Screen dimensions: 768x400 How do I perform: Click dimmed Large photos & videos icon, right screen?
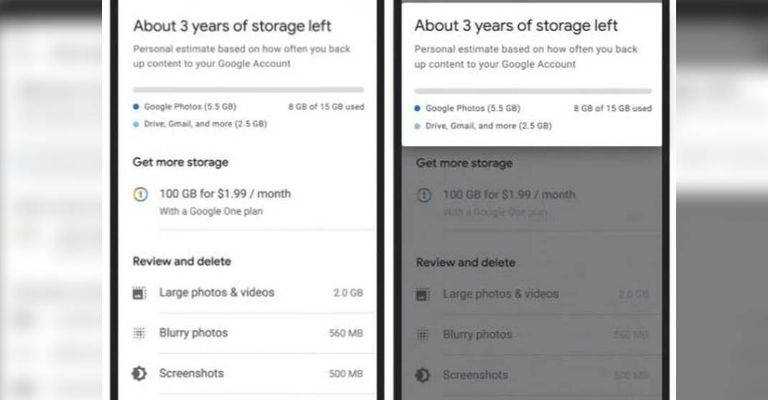pos(423,294)
